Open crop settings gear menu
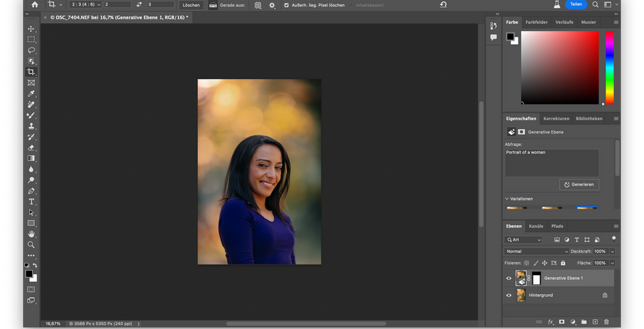Image resolution: width=644 pixels, height=329 pixels. tap(272, 5)
